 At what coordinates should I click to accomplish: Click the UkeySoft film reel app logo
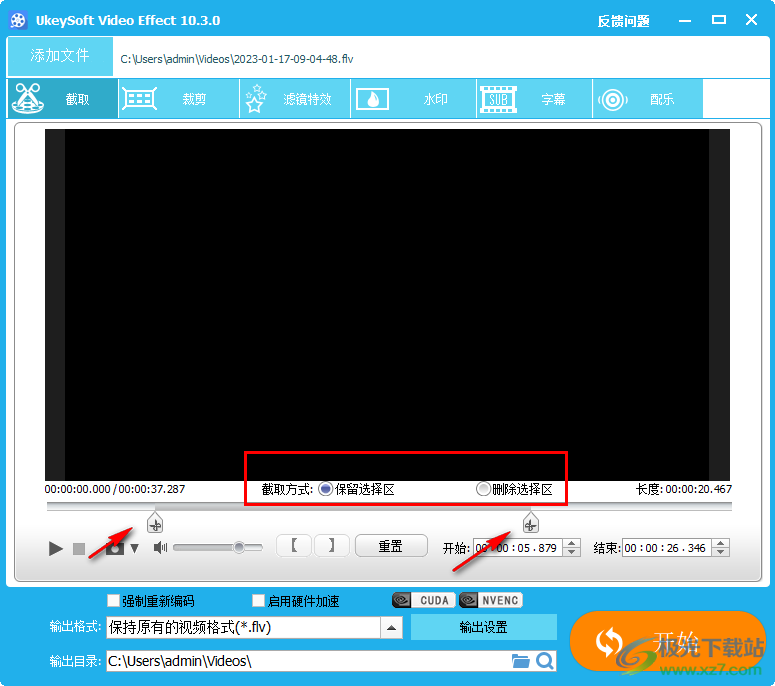18,20
